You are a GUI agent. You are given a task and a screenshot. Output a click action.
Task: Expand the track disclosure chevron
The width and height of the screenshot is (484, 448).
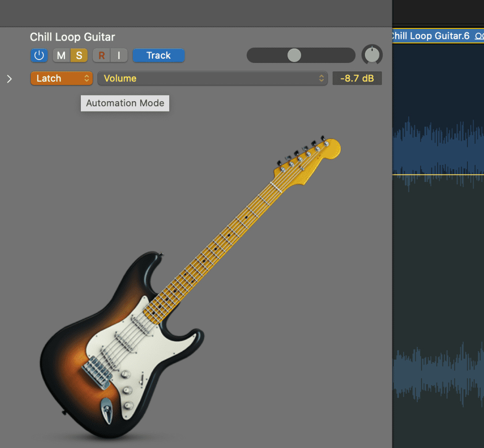[x=9, y=79]
